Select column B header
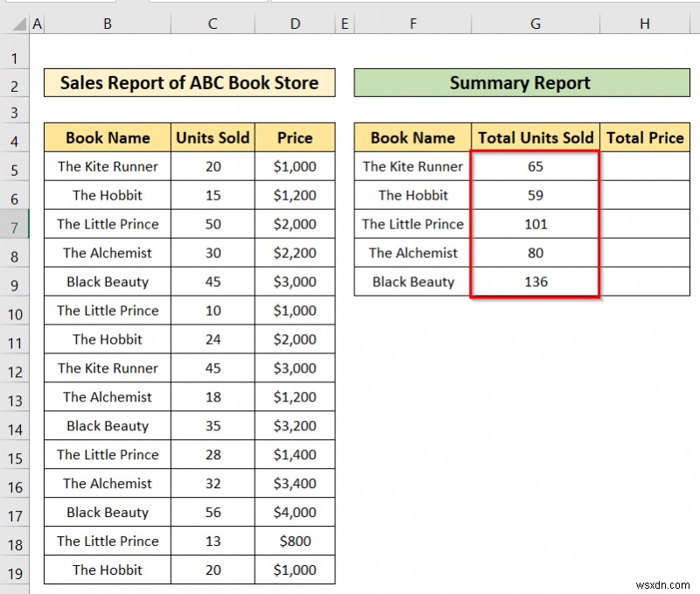The width and height of the screenshot is (700, 594). (107, 23)
